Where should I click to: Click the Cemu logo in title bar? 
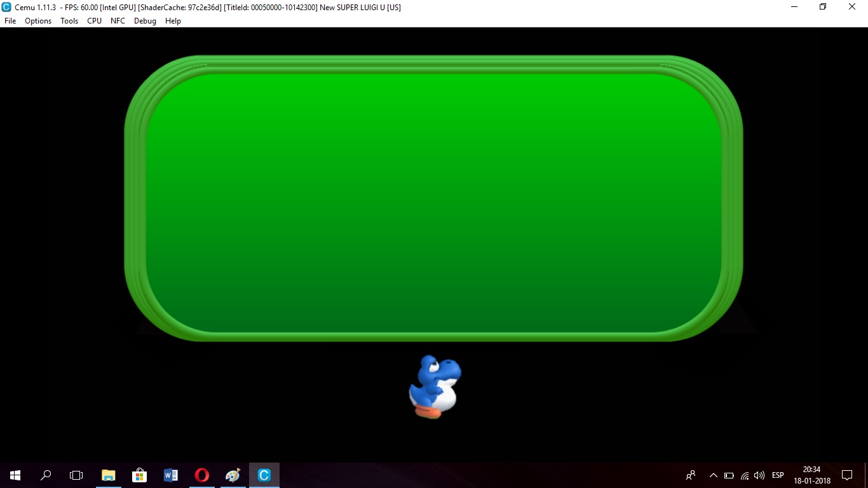[7, 7]
